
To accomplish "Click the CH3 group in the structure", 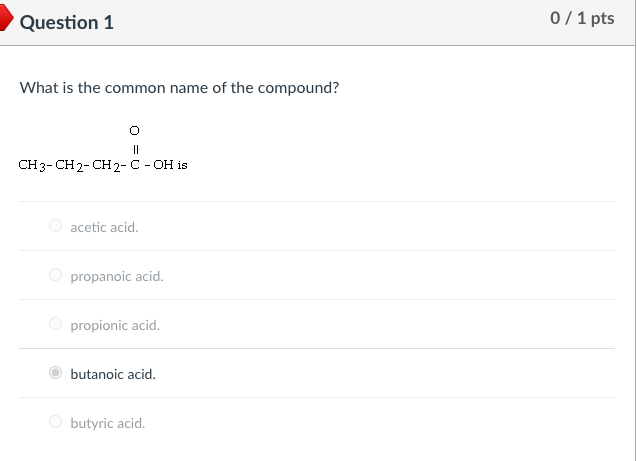I will pos(32,165).
